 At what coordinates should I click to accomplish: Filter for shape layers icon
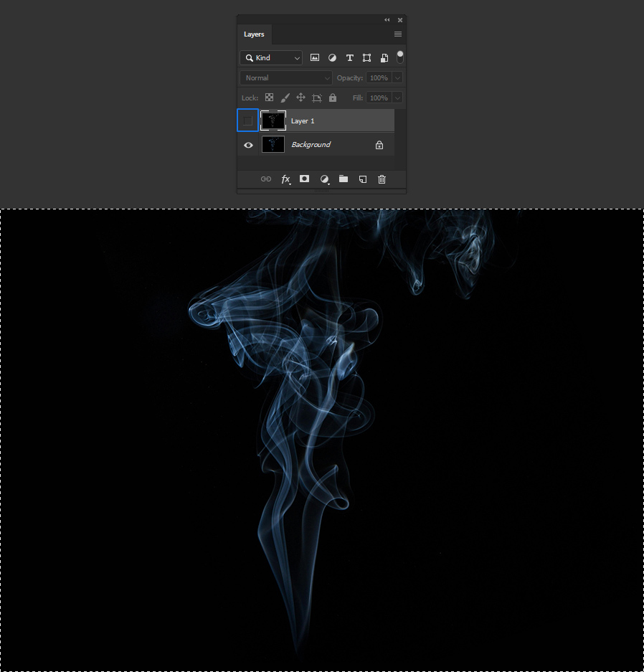pyautogui.click(x=366, y=58)
